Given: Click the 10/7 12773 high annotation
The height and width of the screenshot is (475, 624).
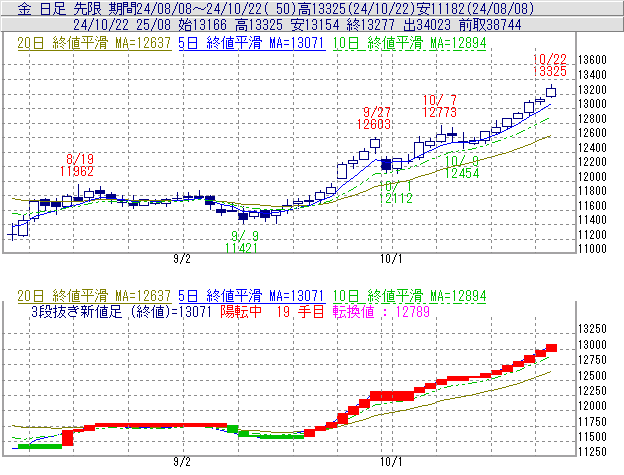Looking at the screenshot, I should 440,106.
